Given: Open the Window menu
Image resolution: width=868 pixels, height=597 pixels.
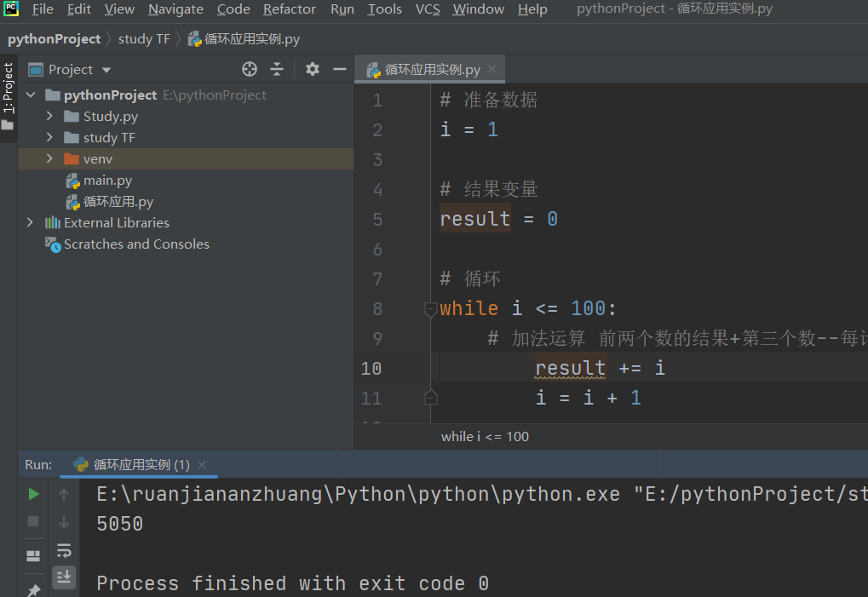Looking at the screenshot, I should click(478, 9).
